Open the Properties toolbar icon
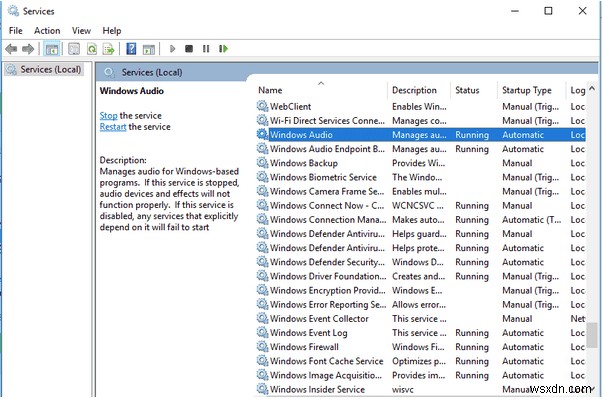This screenshot has width=603, height=399. click(x=74, y=49)
